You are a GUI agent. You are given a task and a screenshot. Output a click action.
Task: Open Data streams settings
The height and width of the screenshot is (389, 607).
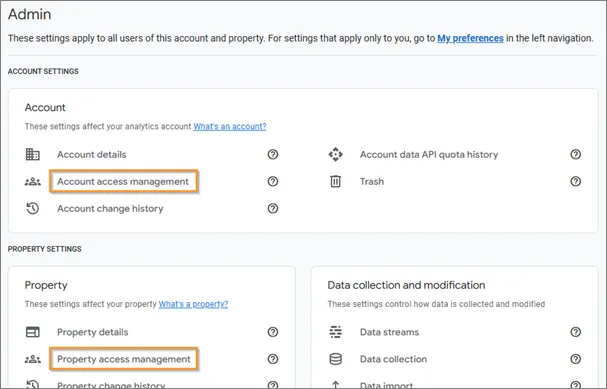[389, 332]
